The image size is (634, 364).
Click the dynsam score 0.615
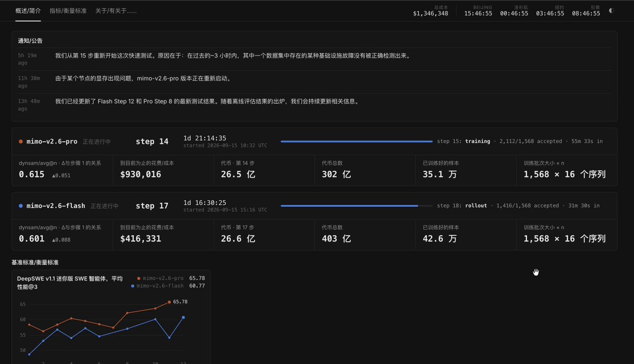point(32,174)
